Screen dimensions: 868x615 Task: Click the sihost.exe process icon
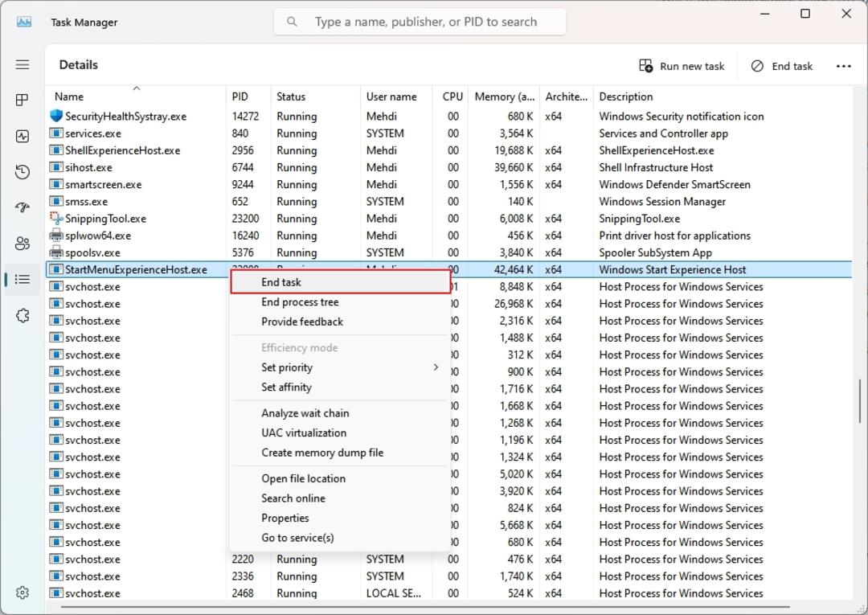56,167
